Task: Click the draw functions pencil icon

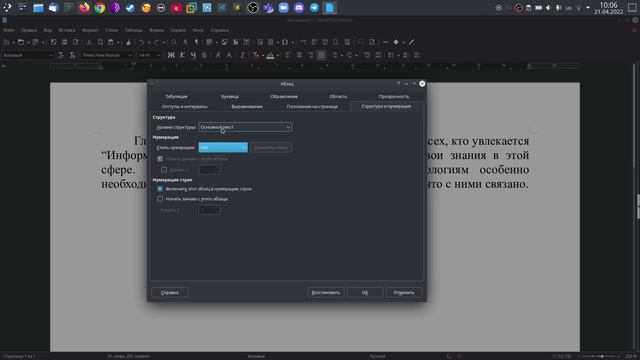Action: (x=411, y=42)
